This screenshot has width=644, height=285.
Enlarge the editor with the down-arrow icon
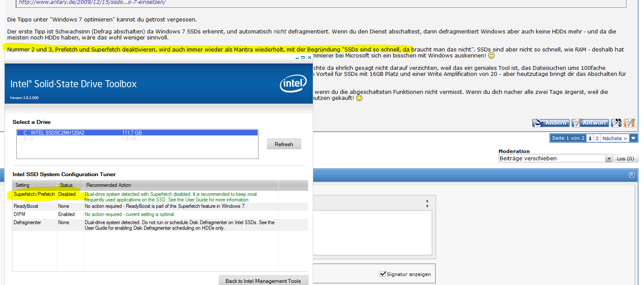click(x=427, y=206)
